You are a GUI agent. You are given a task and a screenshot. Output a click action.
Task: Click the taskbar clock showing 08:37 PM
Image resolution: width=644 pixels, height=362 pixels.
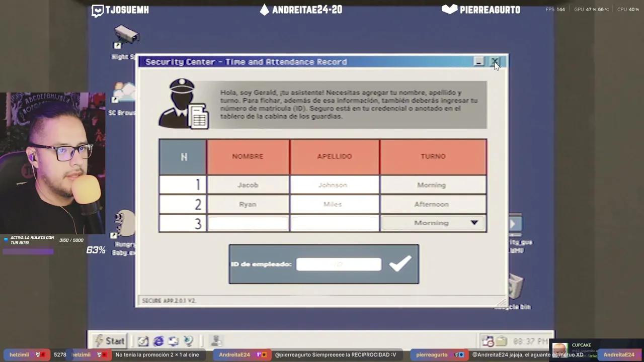click(x=530, y=342)
